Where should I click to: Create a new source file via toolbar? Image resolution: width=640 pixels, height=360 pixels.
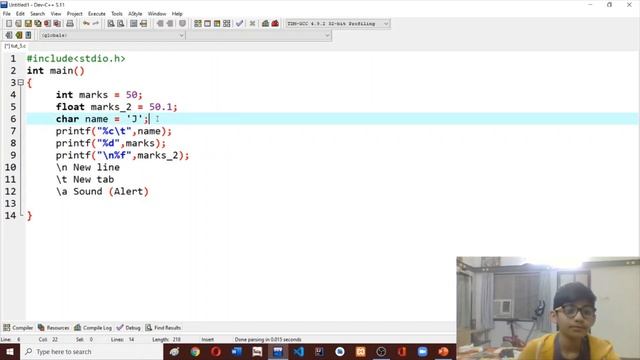[9, 24]
